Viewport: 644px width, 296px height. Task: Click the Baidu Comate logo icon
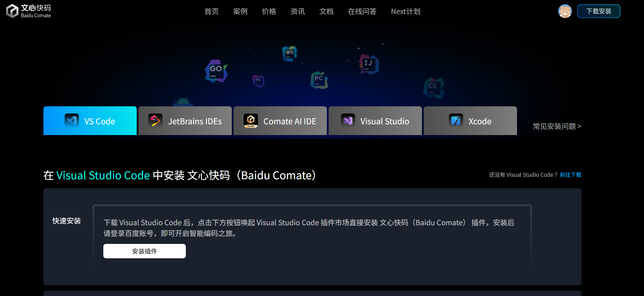pyautogui.click(x=12, y=11)
